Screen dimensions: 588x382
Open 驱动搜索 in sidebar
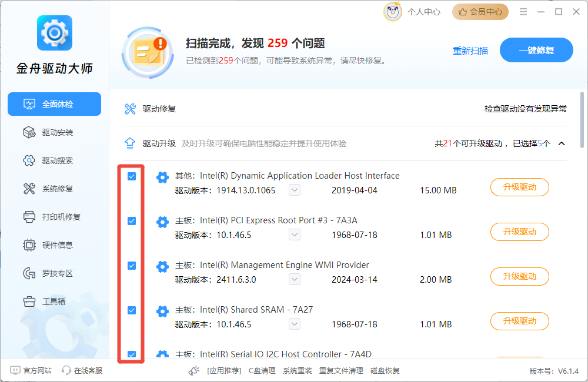click(x=54, y=160)
